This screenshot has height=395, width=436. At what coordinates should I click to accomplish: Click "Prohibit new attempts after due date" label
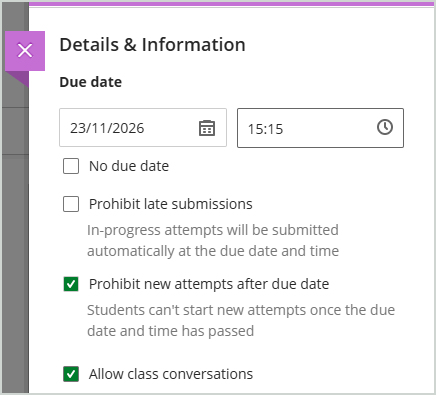[209, 284]
